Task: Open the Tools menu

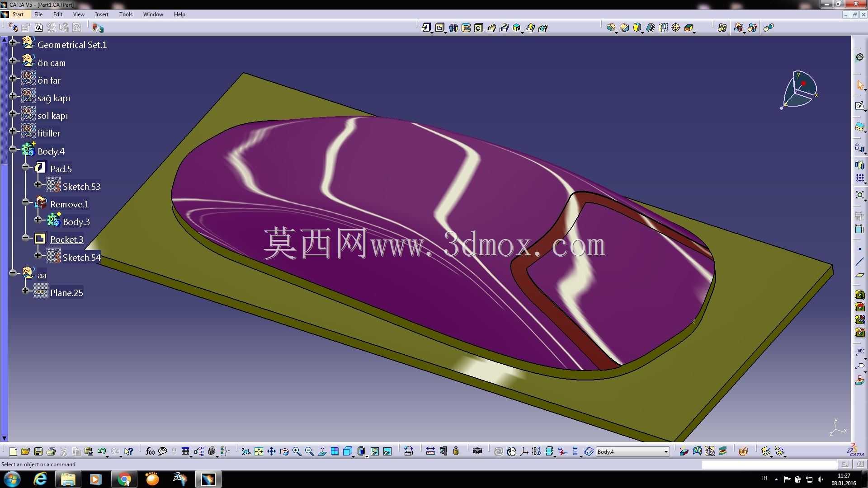Action: coord(126,14)
